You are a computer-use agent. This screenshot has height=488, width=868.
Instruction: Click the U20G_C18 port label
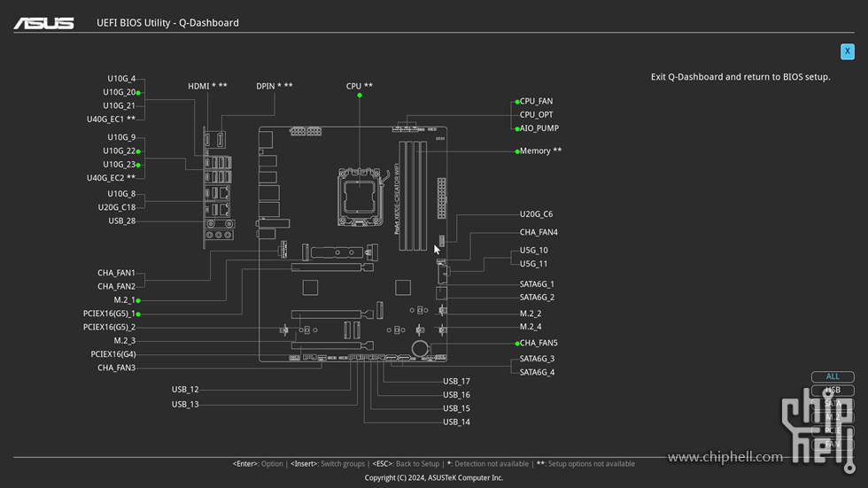point(117,207)
